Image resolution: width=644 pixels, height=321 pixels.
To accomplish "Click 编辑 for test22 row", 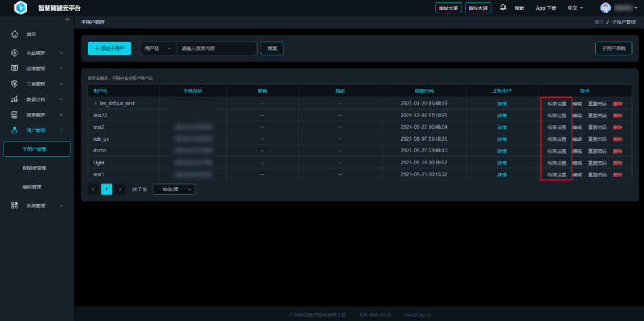I will point(577,116).
